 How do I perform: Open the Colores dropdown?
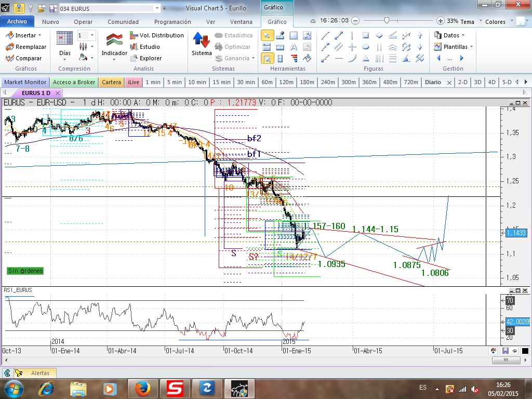coord(497,21)
